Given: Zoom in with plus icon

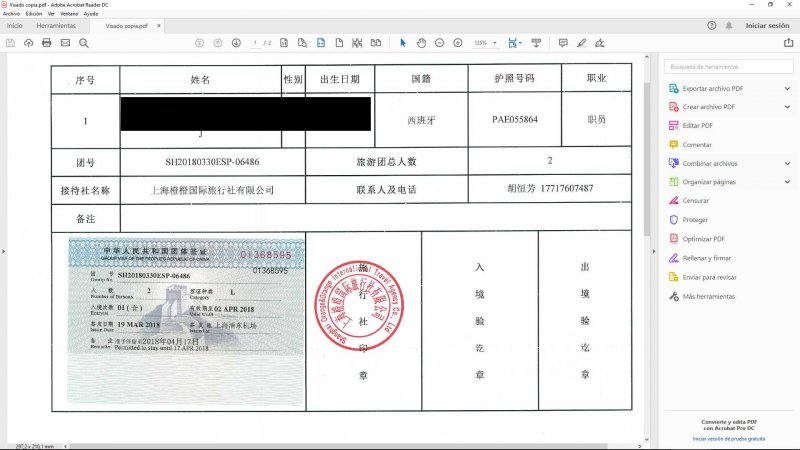Looking at the screenshot, I should [458, 43].
